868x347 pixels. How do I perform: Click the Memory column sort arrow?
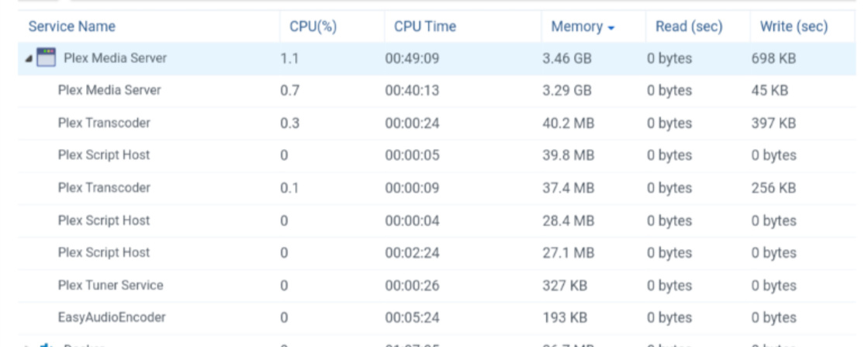click(x=611, y=28)
